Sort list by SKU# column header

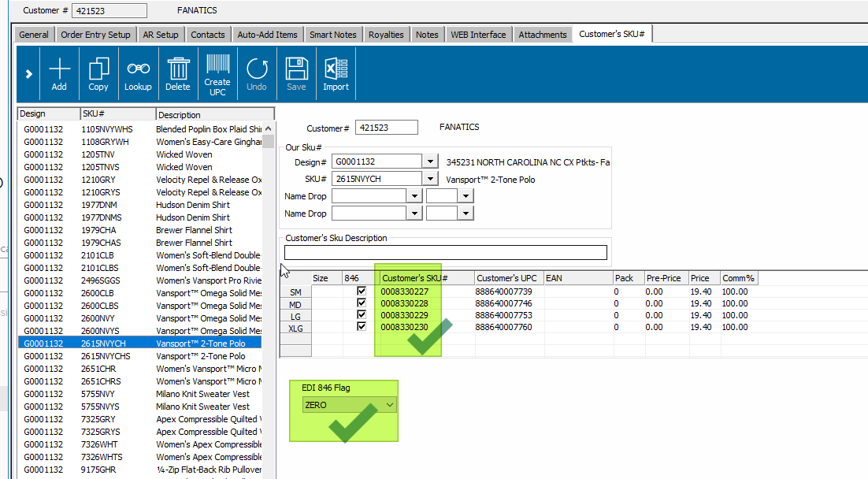pos(118,113)
